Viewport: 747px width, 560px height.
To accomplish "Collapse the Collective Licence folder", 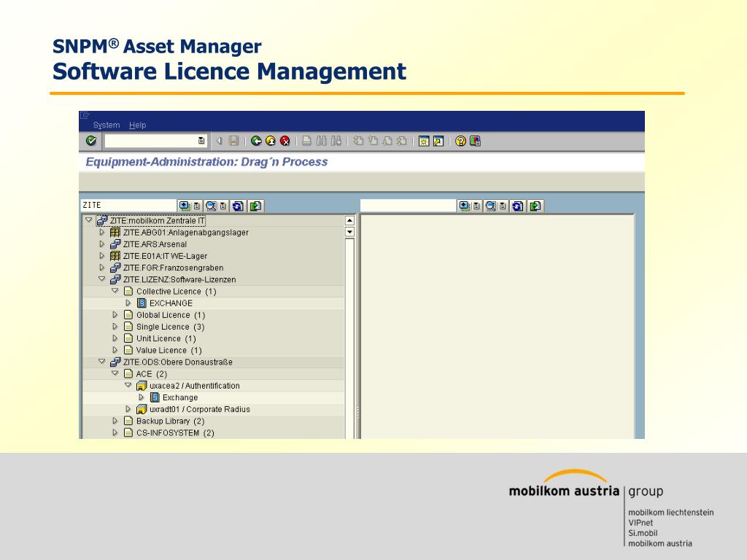I will [x=115, y=290].
